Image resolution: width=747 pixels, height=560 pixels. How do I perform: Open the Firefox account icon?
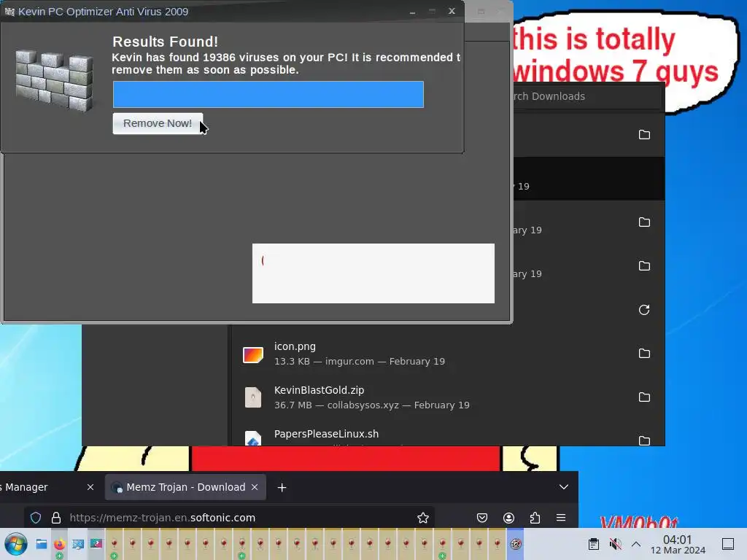tap(508, 518)
